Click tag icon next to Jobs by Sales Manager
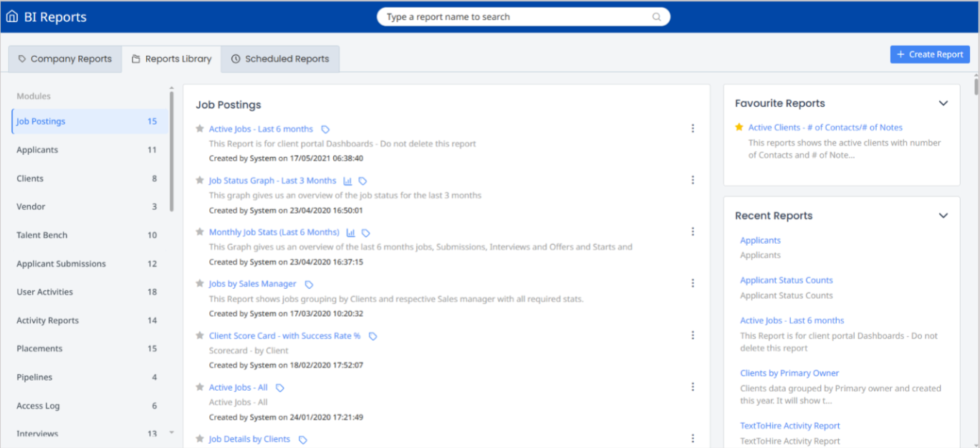Image resolution: width=980 pixels, height=448 pixels. click(x=309, y=285)
